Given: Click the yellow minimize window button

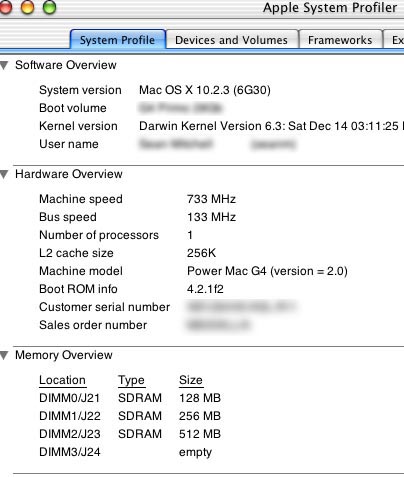Looking at the screenshot, I should [x=27, y=7].
